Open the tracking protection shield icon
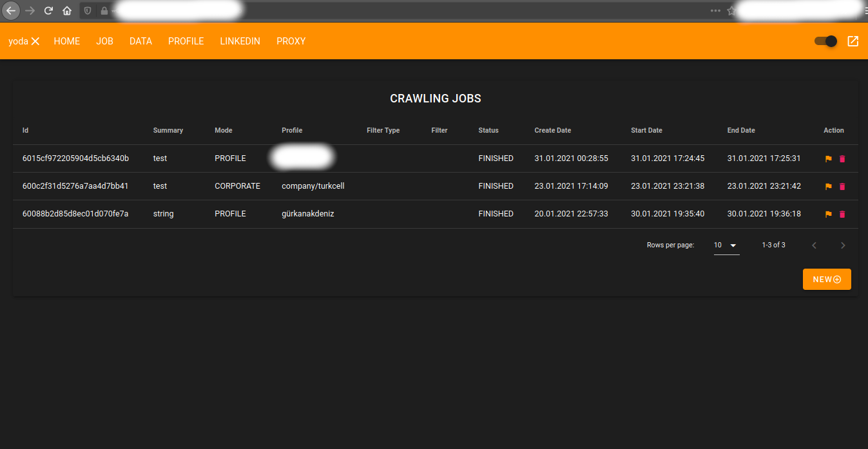Screen dimensions: 868x449 (88, 10)
